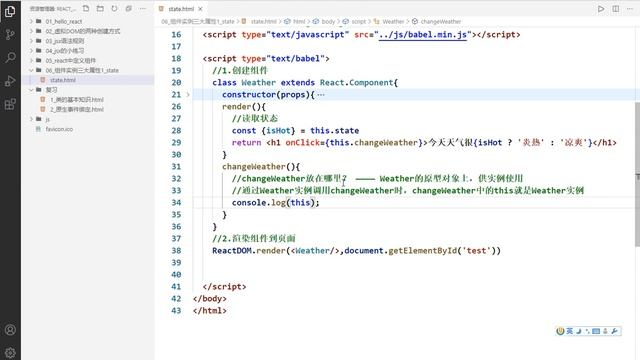The image size is (640, 360).
Task: Click the IME user icon
Action: (605, 331)
